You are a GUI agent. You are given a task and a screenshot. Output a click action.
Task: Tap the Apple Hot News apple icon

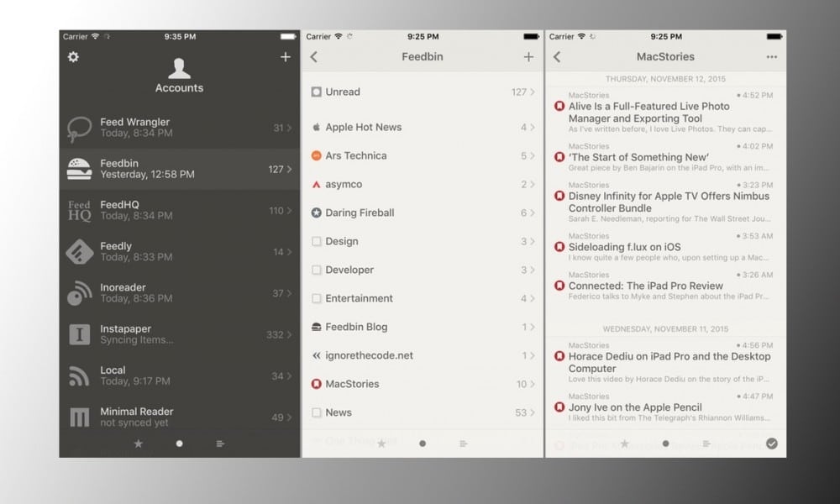click(316, 127)
